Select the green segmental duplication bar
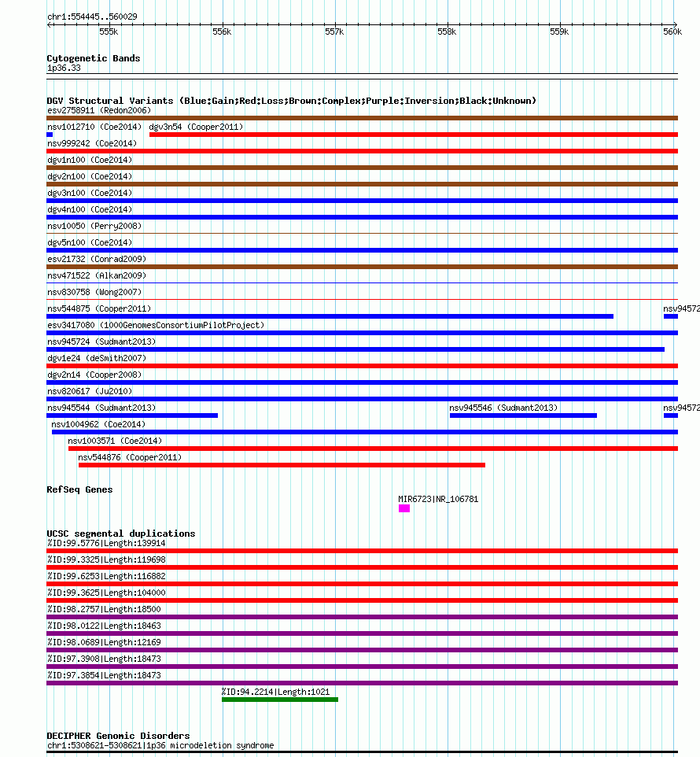Viewport: 700px width, 757px height. (280, 700)
